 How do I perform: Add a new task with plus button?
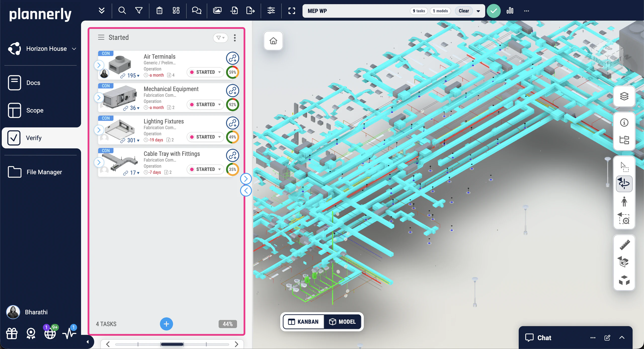pyautogui.click(x=166, y=324)
